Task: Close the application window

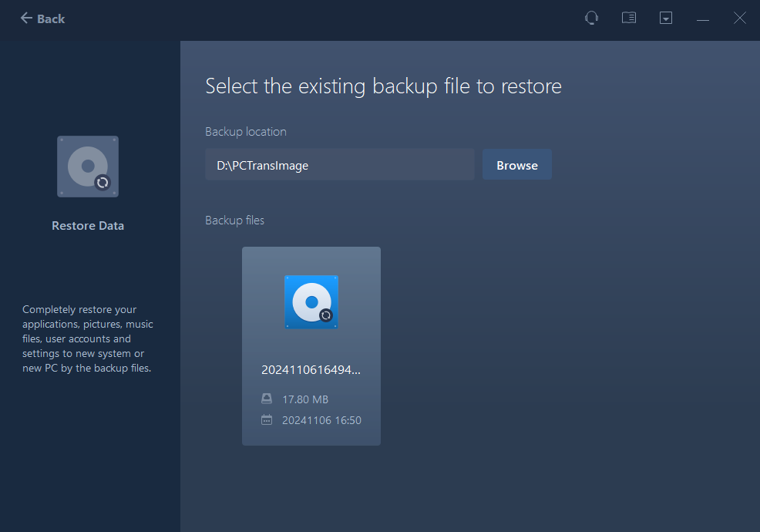Action: pyautogui.click(x=740, y=19)
